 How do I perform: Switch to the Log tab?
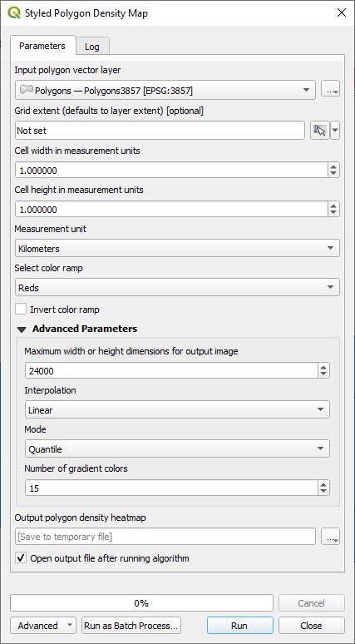click(x=92, y=47)
